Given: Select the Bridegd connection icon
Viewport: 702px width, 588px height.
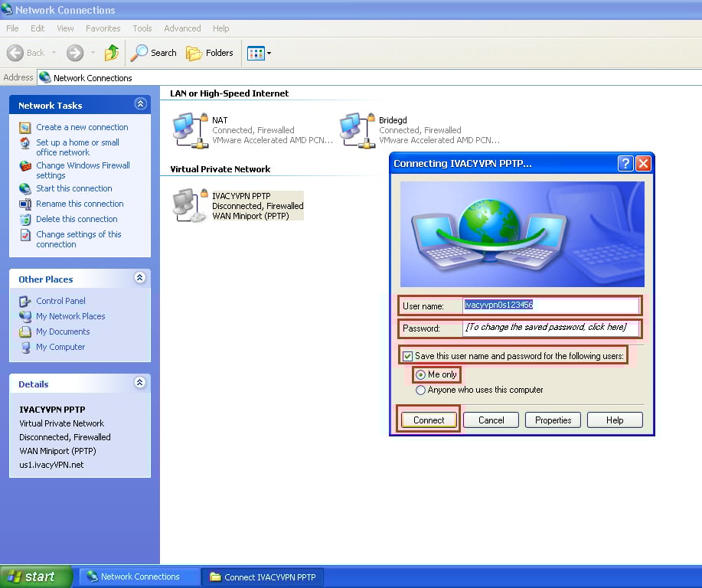Looking at the screenshot, I should (x=358, y=130).
